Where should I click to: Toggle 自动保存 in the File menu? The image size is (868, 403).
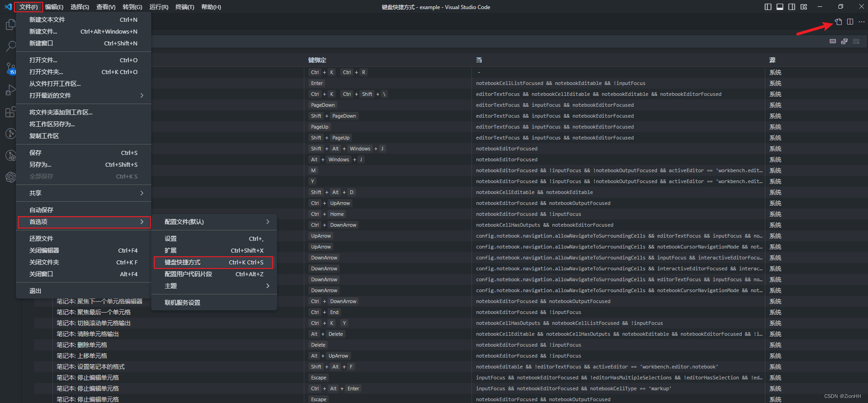pos(84,210)
